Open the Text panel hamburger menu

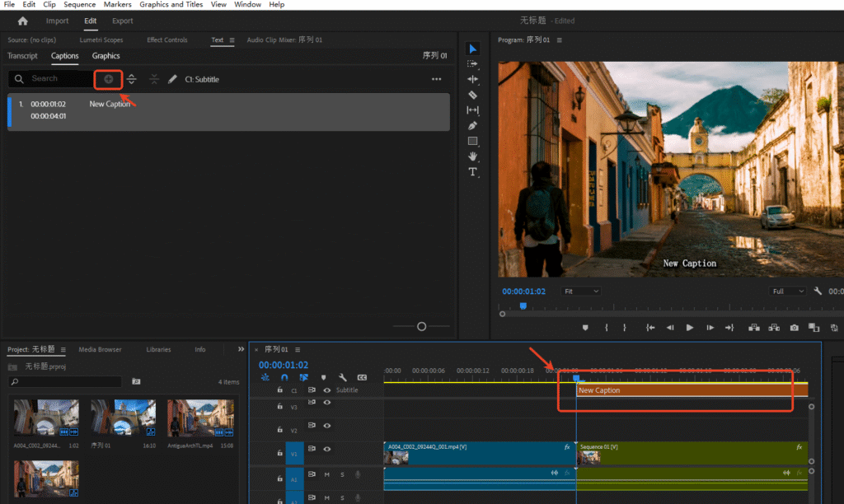pos(232,40)
